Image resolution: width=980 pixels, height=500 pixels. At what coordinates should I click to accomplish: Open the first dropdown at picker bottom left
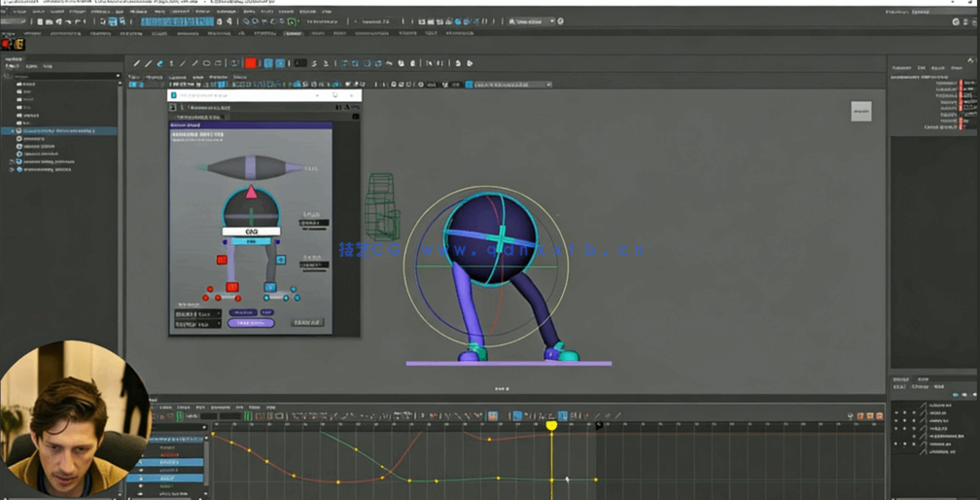(197, 313)
